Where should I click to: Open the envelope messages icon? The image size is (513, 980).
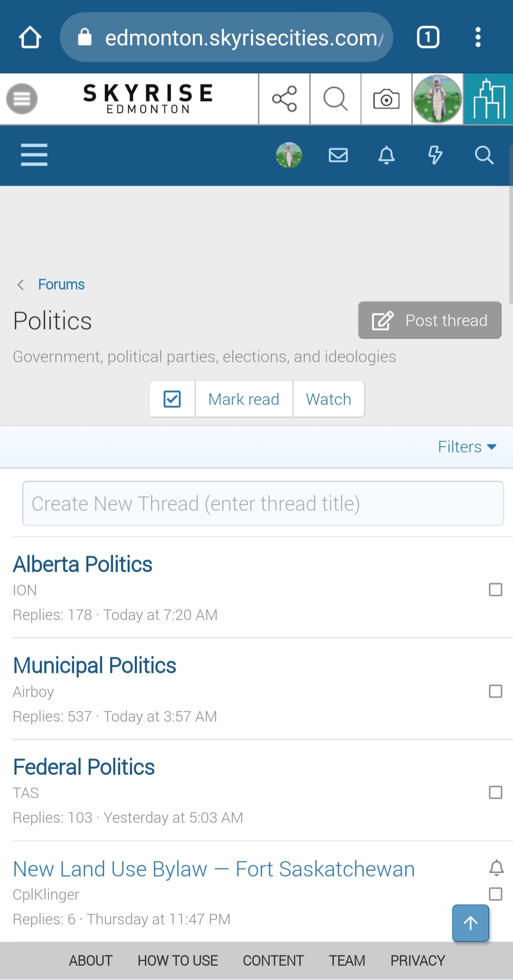point(338,155)
